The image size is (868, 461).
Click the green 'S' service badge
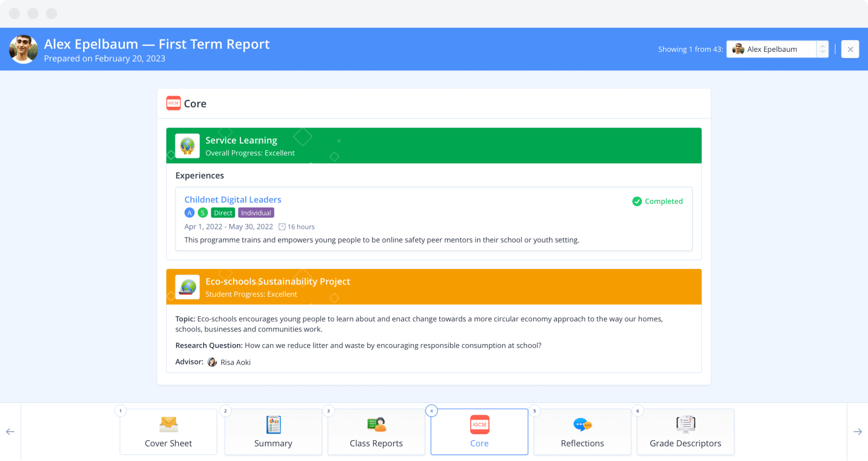click(x=203, y=213)
